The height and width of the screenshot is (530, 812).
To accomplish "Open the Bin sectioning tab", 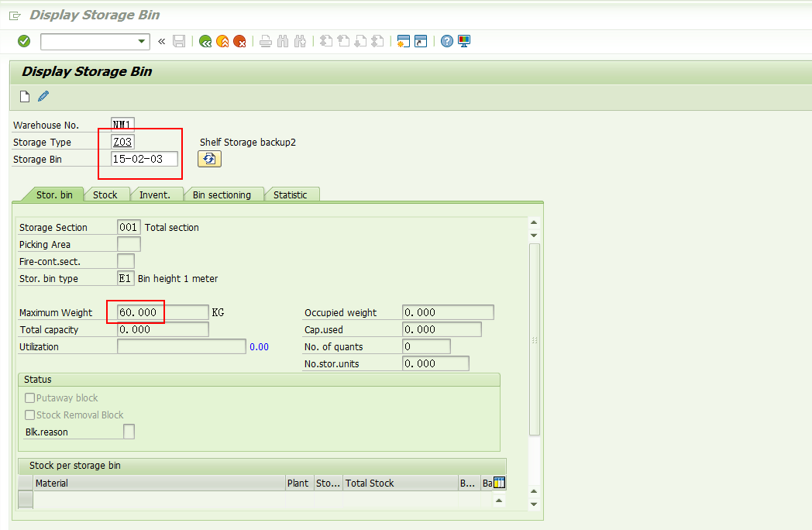I will (224, 194).
